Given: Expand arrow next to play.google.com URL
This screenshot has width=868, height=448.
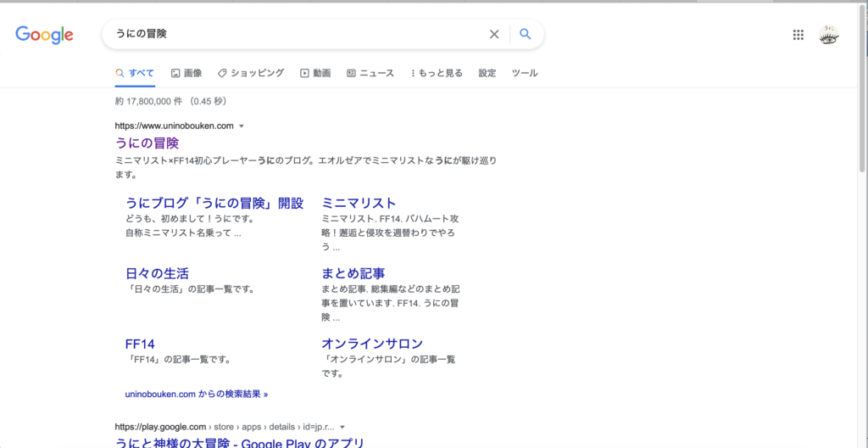Looking at the screenshot, I should 342,427.
